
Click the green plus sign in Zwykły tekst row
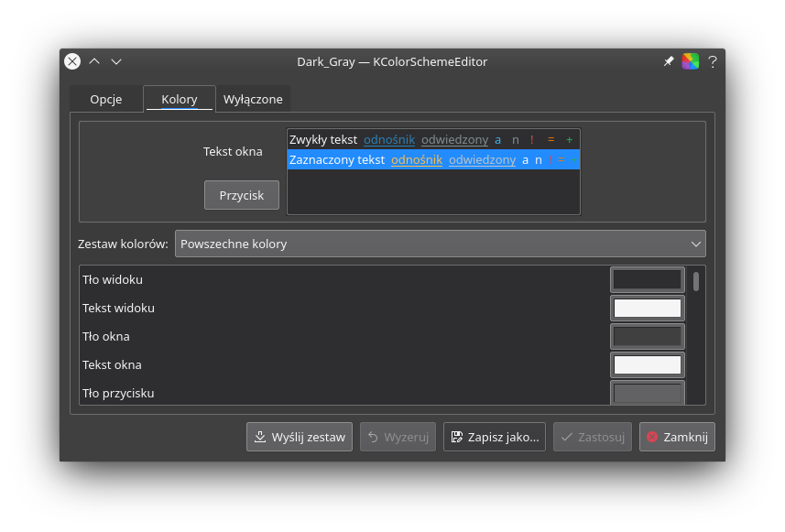[569, 139]
